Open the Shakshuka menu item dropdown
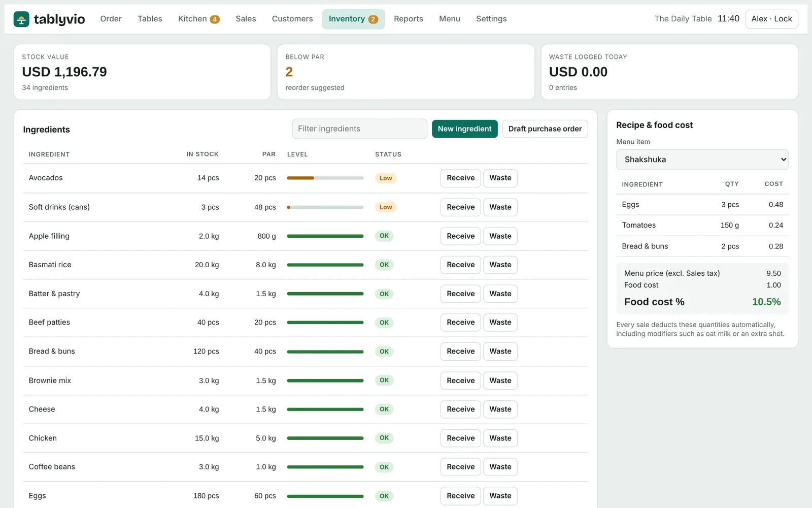812x508 pixels. pyautogui.click(x=702, y=160)
